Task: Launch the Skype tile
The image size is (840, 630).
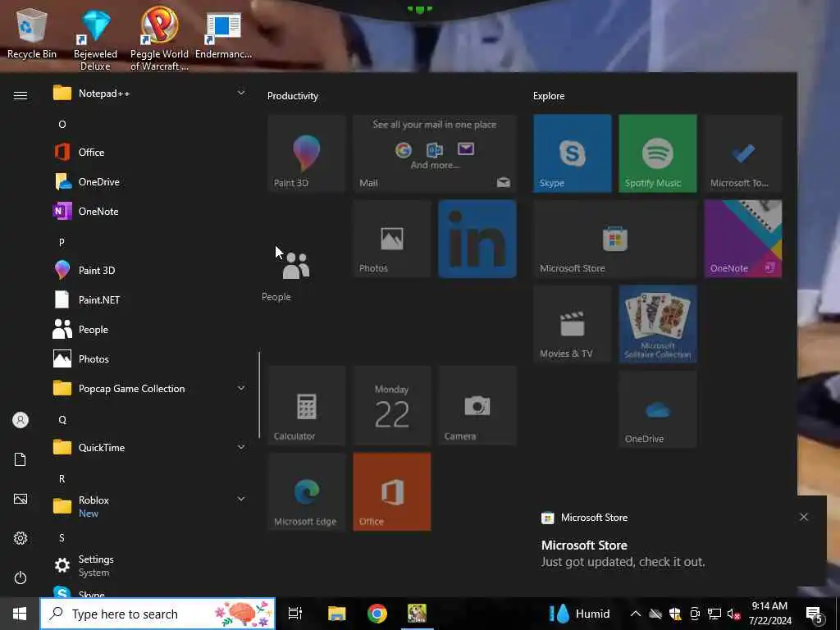Action: click(572, 153)
